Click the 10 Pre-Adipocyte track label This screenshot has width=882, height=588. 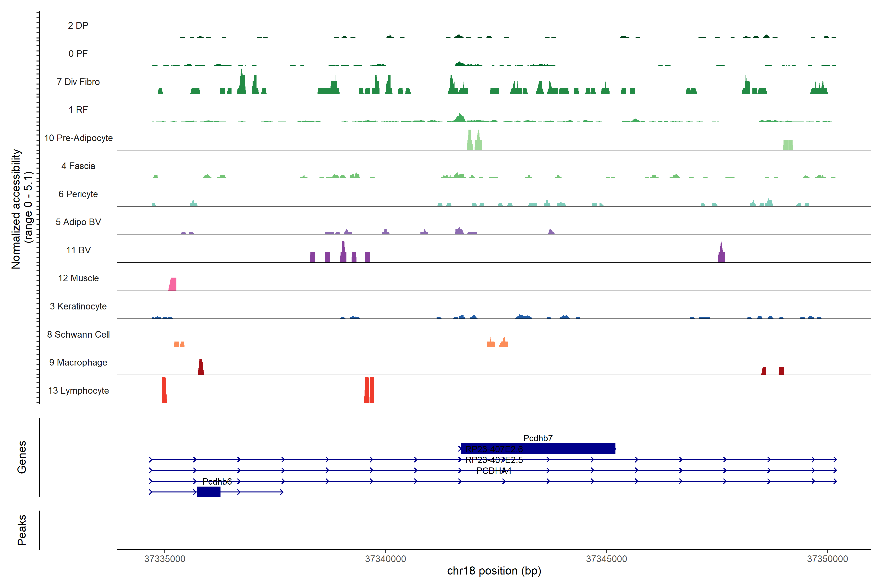[78, 138]
